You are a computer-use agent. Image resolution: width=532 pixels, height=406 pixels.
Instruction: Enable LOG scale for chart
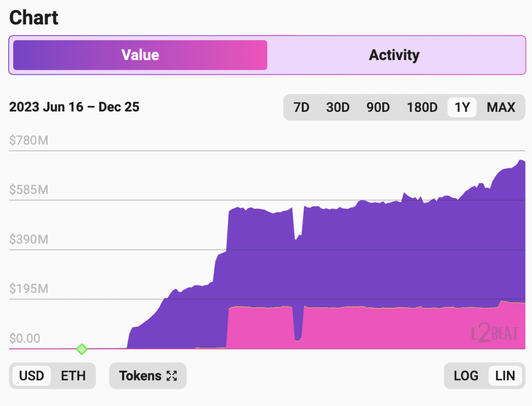click(466, 376)
